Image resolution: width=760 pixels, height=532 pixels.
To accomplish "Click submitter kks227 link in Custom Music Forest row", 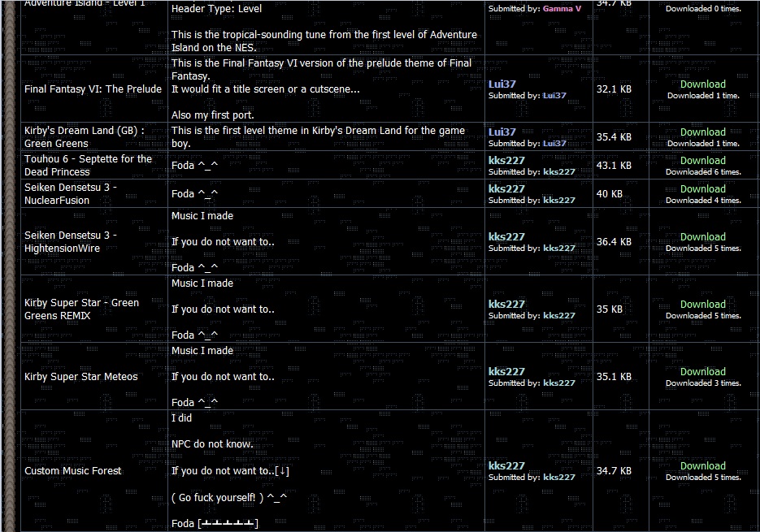I will click(559, 478).
